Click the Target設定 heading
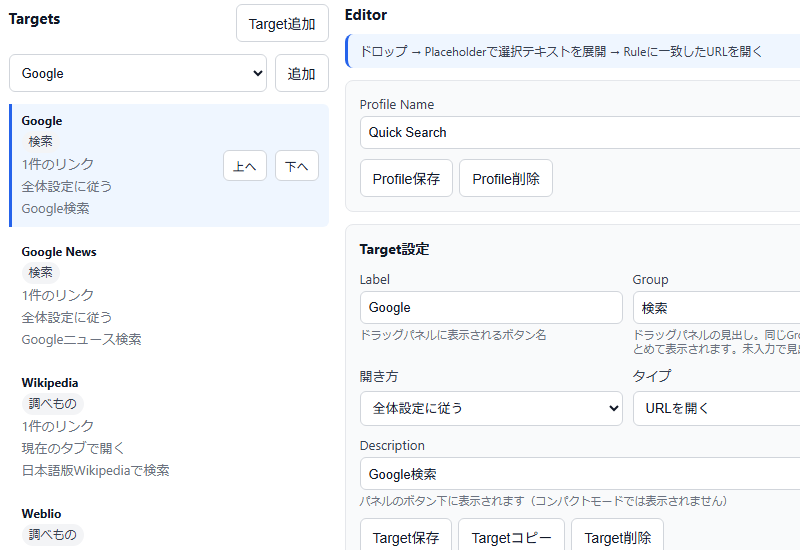The width and height of the screenshot is (800, 550). 394,249
